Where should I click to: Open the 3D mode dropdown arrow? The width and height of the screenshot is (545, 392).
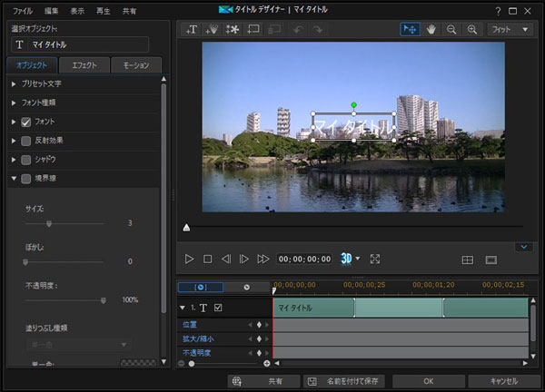point(358,259)
